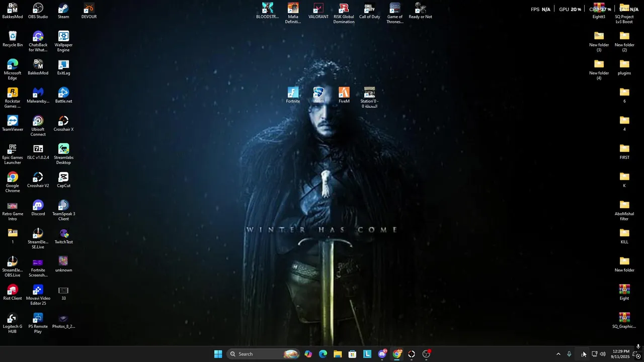The width and height of the screenshot is (644, 362).
Task: Select the Discord desktop shortcut
Action: (38, 208)
